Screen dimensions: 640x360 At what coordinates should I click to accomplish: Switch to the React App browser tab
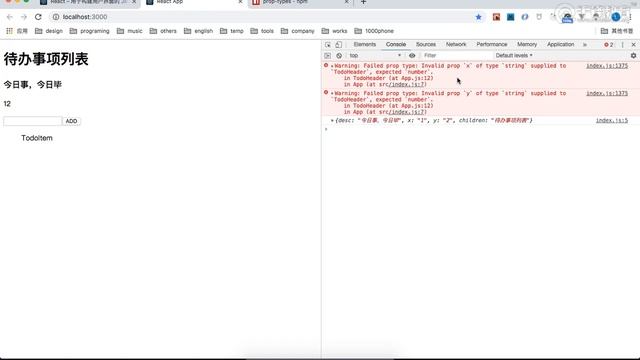(x=194, y=2)
